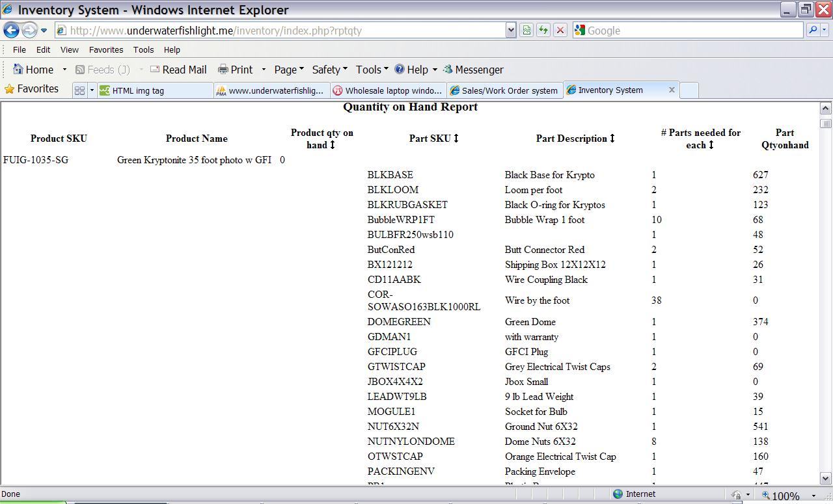This screenshot has height=504, width=833.
Task: Click the Quick Tabs grid icon
Action: pos(80,90)
